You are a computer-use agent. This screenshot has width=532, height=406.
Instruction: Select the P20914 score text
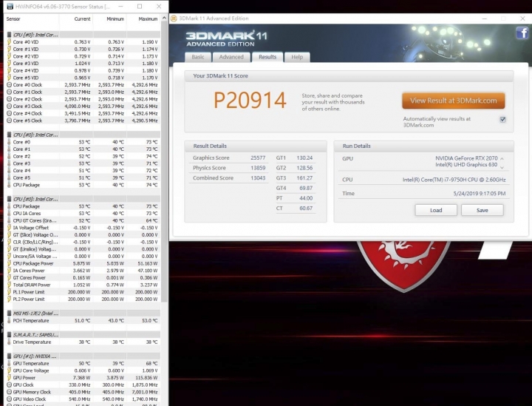[250, 101]
